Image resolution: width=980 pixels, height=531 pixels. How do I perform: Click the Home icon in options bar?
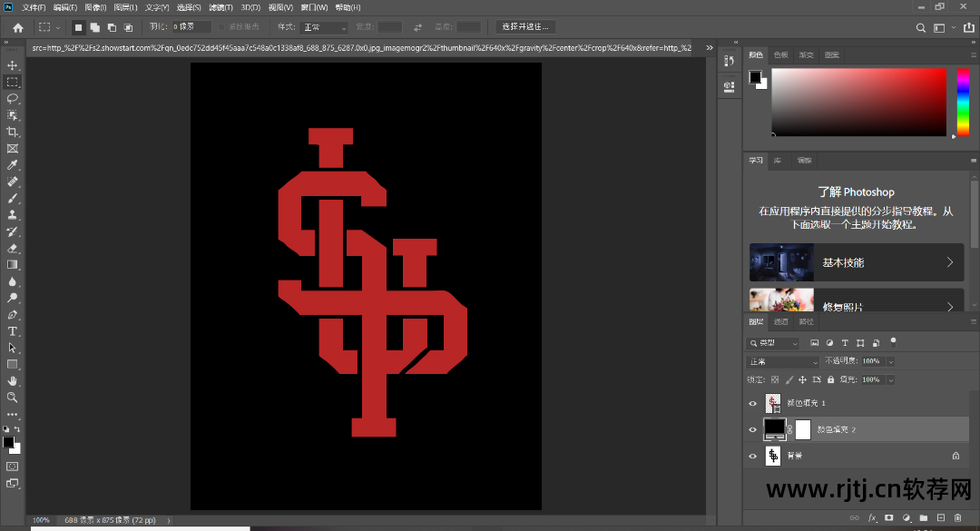coord(18,27)
